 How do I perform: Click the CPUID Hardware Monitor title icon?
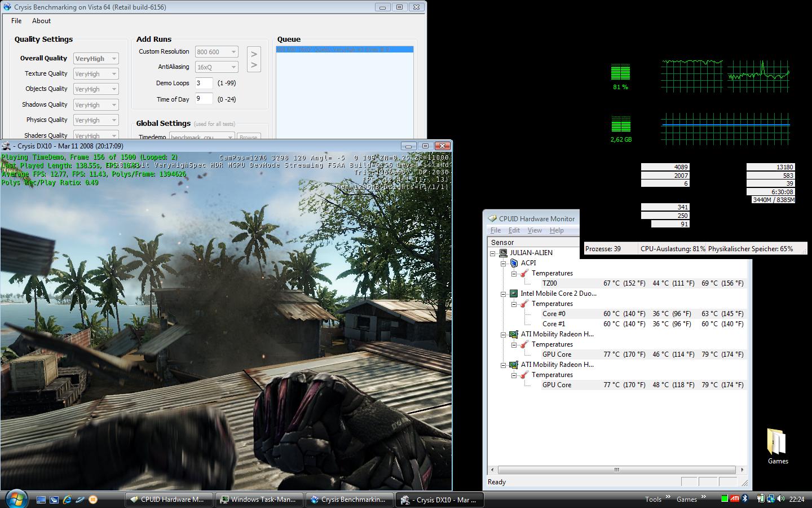point(492,218)
